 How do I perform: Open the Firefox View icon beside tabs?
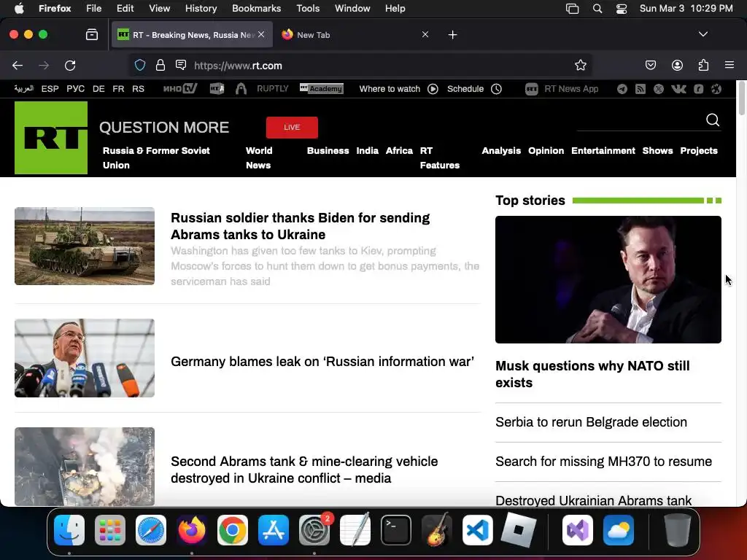92,35
